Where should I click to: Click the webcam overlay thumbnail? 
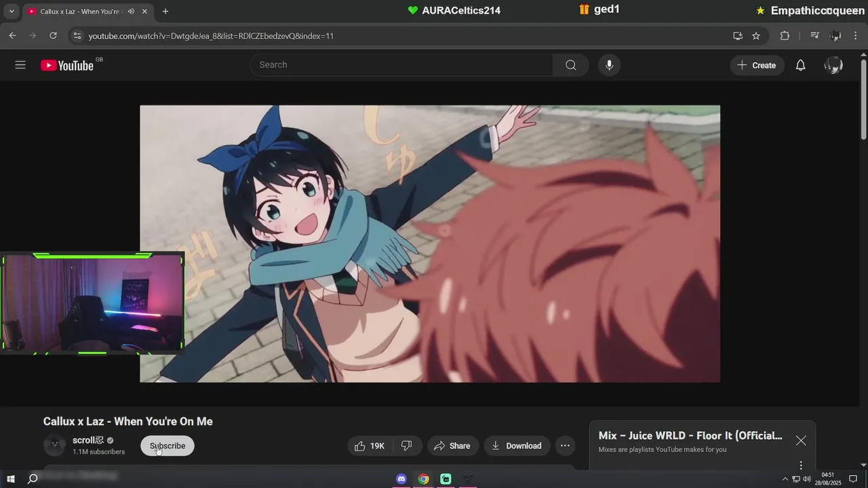[x=92, y=303]
